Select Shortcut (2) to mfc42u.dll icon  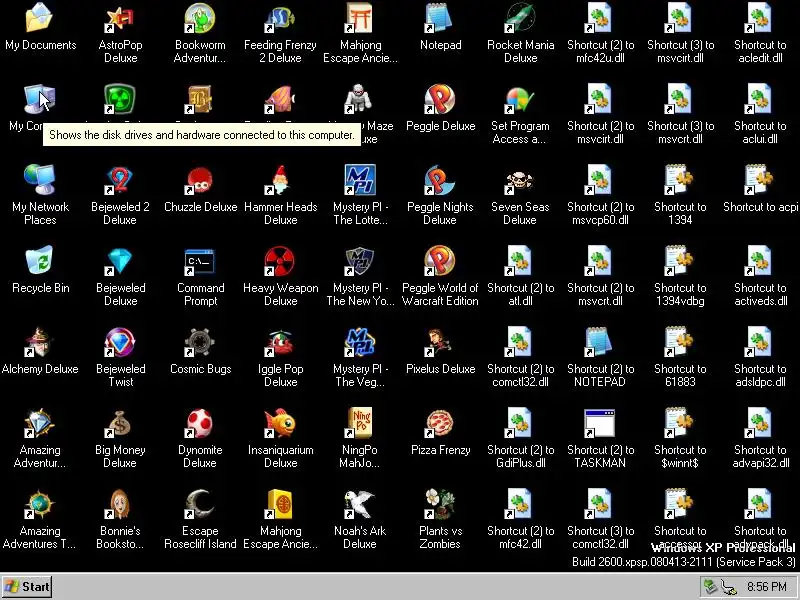tap(600, 17)
